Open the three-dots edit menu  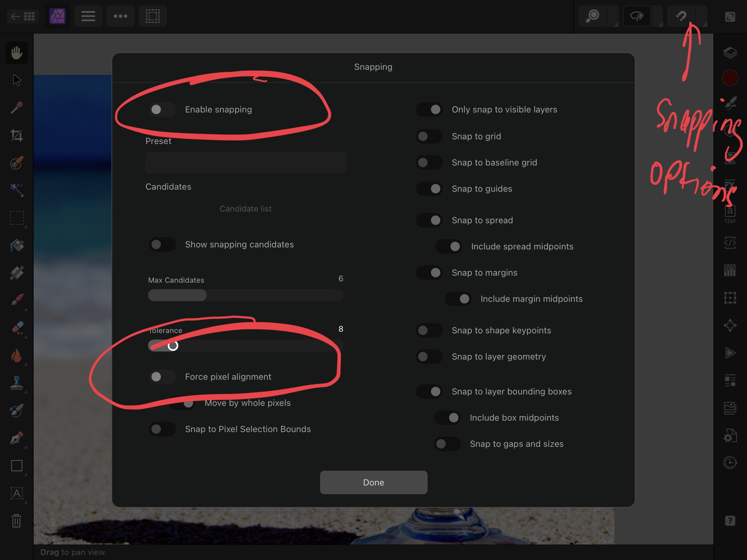pyautogui.click(x=120, y=16)
